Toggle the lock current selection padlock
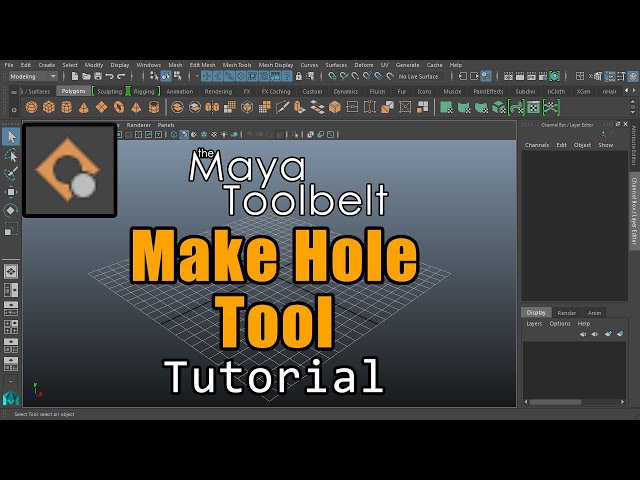Image resolution: width=640 pixels, height=480 pixels. (299, 76)
